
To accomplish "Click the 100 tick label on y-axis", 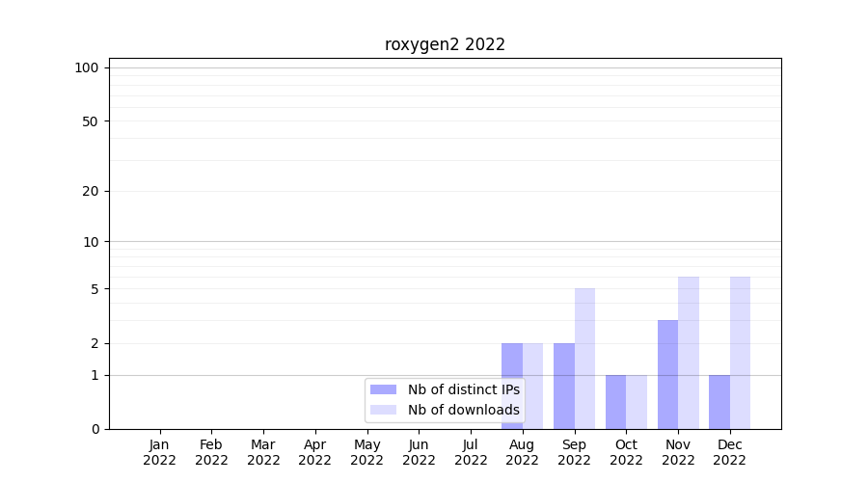I will click(x=87, y=67).
